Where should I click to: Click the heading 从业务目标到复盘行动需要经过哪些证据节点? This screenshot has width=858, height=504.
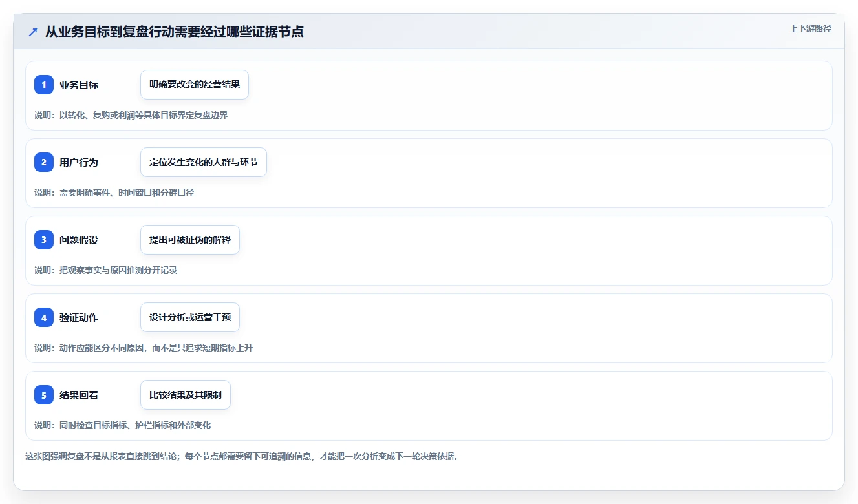point(175,32)
